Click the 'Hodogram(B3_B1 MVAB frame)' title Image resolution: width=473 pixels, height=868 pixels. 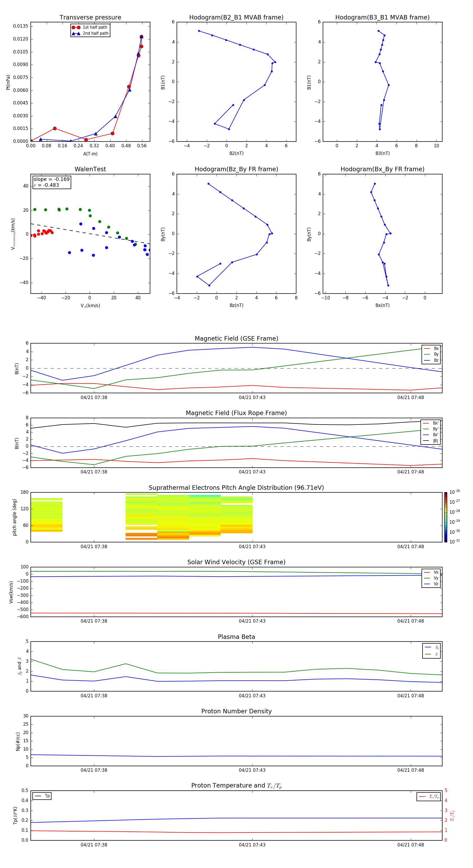pos(382,18)
